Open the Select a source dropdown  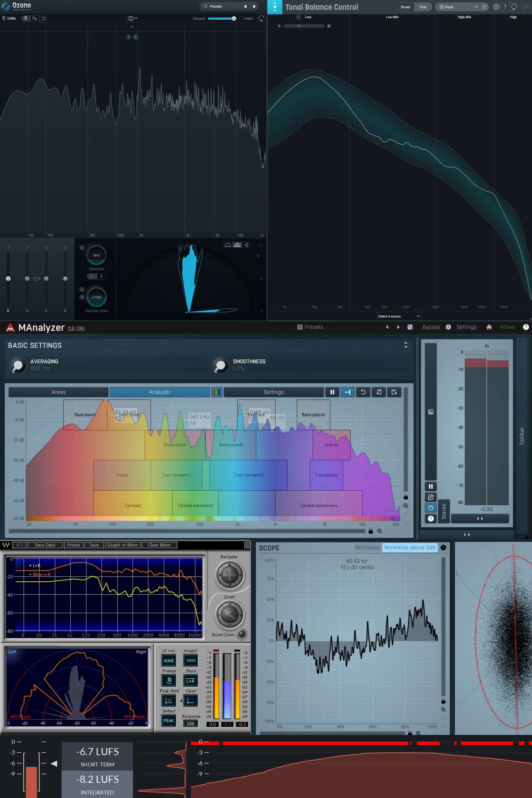click(x=399, y=316)
